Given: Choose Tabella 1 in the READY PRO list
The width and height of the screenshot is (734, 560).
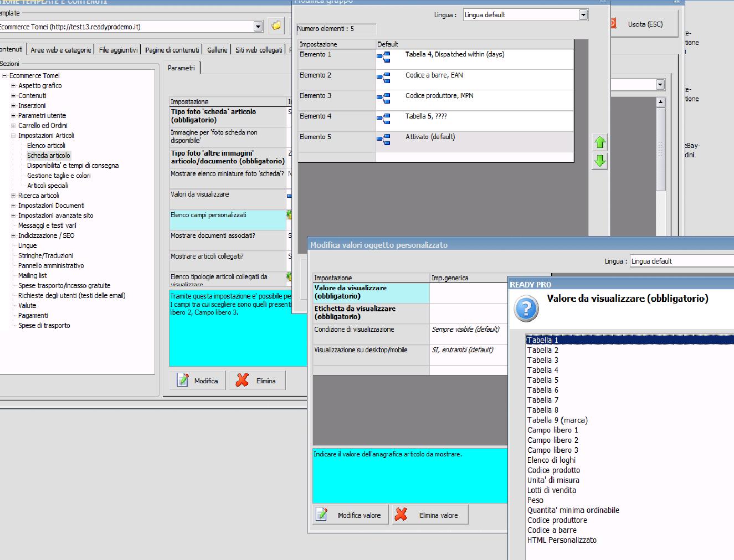Looking at the screenshot, I should click(x=630, y=340).
